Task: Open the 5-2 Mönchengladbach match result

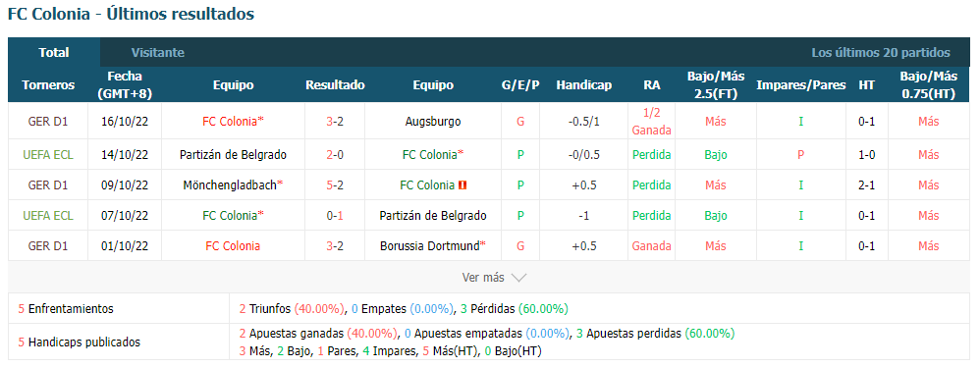Action: coord(335,184)
